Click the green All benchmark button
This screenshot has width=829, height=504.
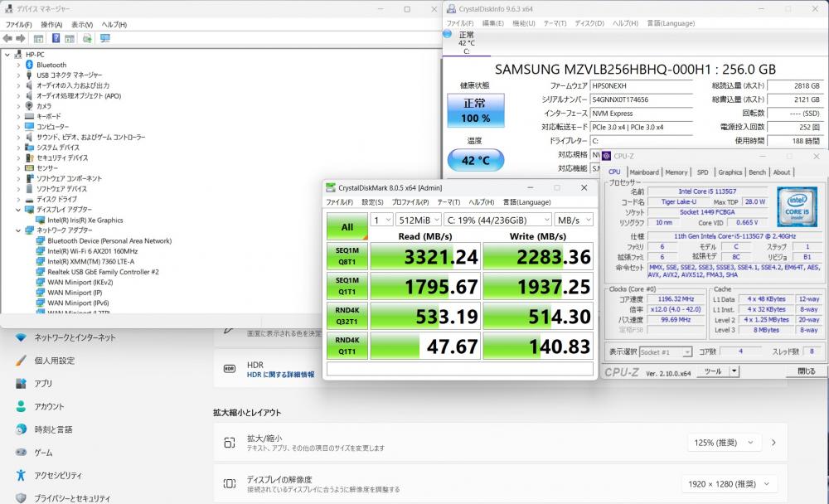(347, 227)
